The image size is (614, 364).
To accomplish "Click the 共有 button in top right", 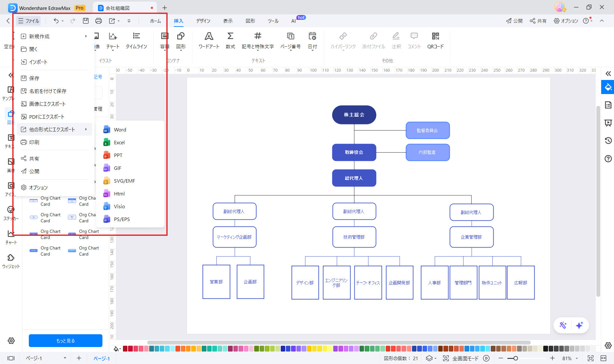I will (538, 21).
